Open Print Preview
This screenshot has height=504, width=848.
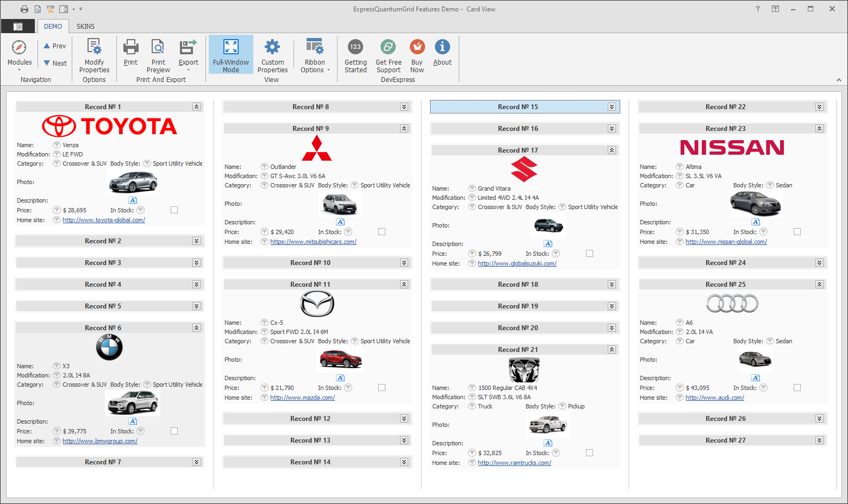pyautogui.click(x=158, y=55)
